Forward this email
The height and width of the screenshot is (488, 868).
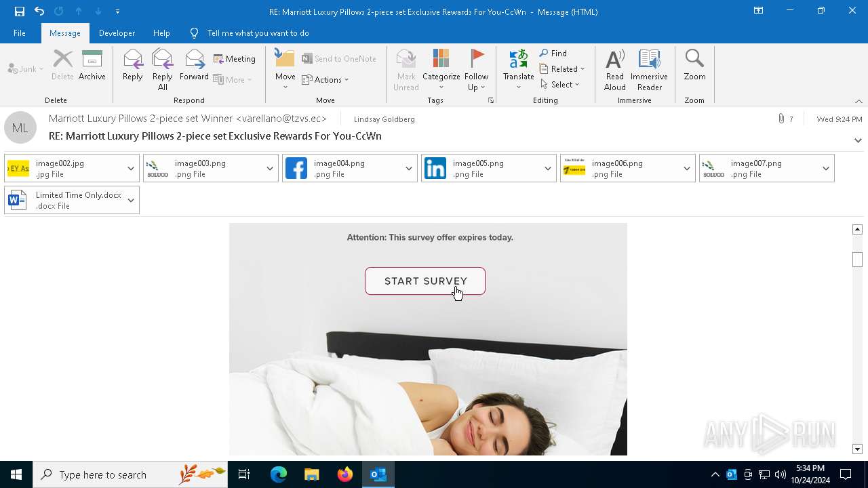(194, 65)
